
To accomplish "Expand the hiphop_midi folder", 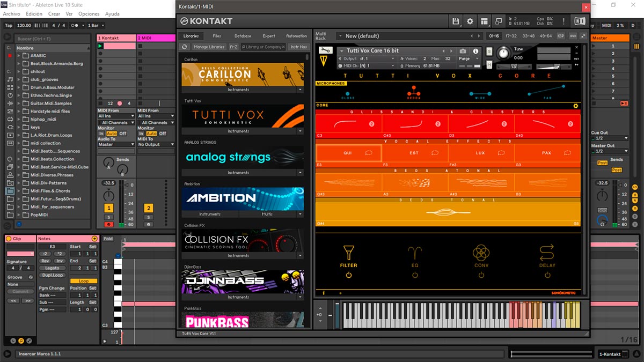I will pos(19,120).
